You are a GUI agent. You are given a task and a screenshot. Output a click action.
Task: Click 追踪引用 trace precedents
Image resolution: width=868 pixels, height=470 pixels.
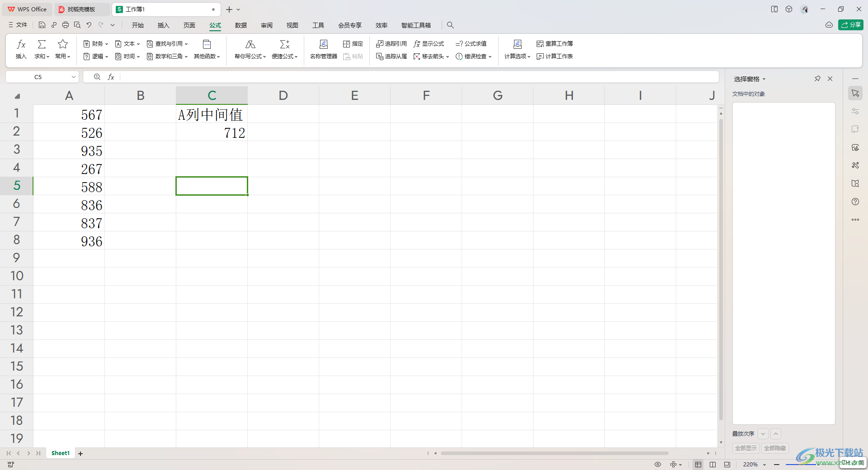point(392,44)
